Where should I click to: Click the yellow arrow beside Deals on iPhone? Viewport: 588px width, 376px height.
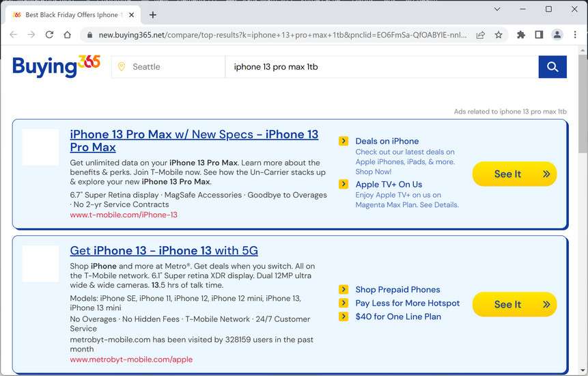tap(343, 141)
